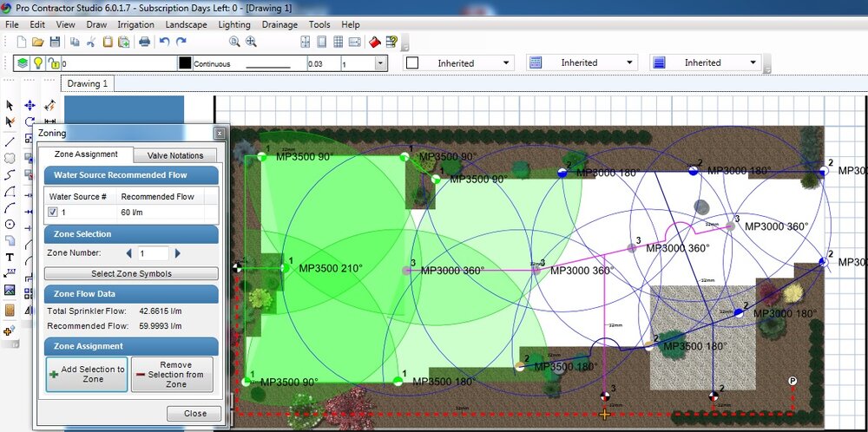The image size is (868, 432).
Task: Click Add Selection to Zone button
Action: point(87,375)
